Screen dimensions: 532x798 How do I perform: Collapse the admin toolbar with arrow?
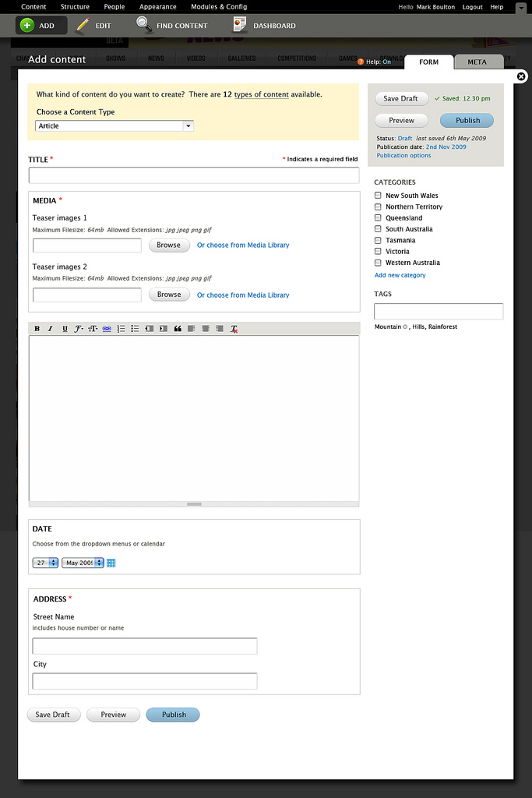click(521, 8)
